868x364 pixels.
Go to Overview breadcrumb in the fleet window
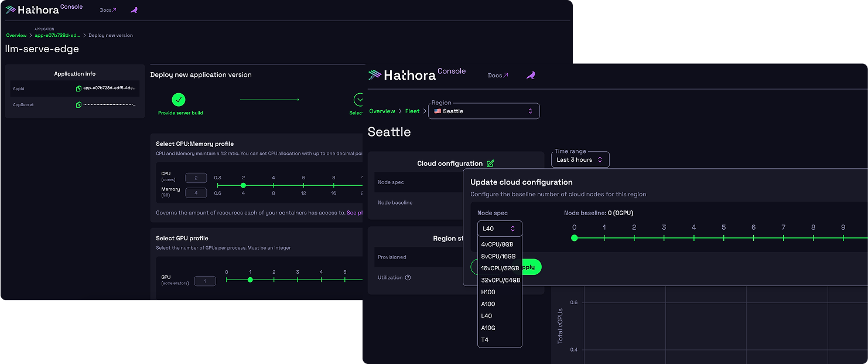click(382, 111)
